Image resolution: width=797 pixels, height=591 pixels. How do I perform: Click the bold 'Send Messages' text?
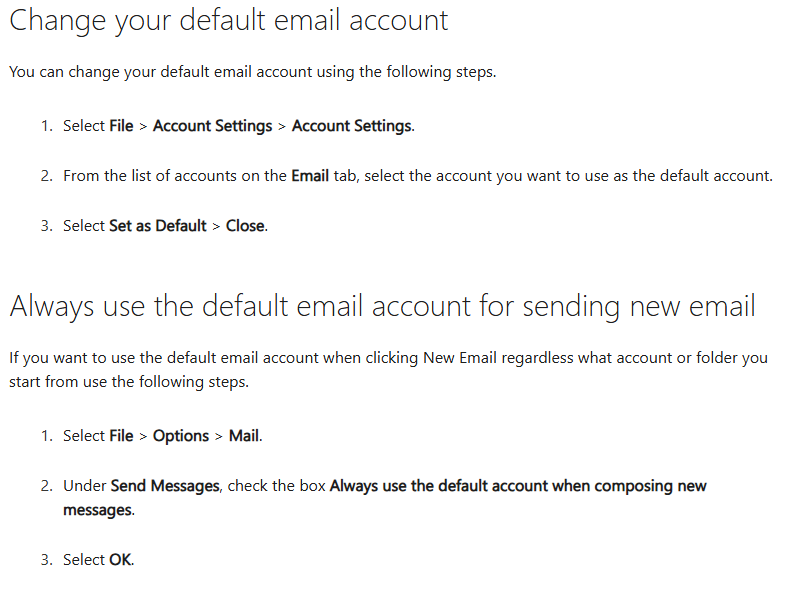pos(165,486)
